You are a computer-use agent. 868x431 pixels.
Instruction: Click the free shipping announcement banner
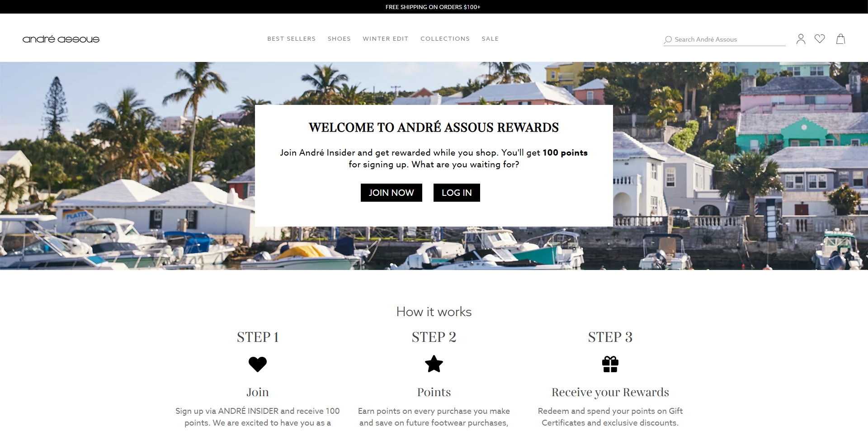click(433, 7)
